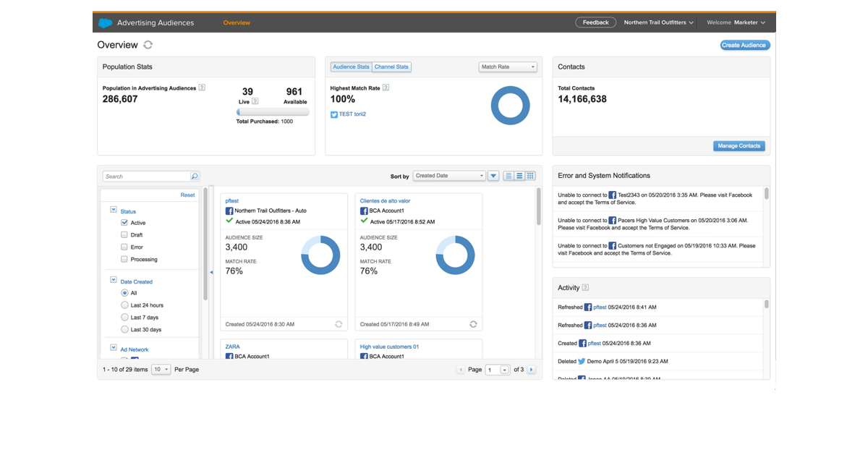
Task: Click the Overview refresh icon
Action: coord(148,45)
